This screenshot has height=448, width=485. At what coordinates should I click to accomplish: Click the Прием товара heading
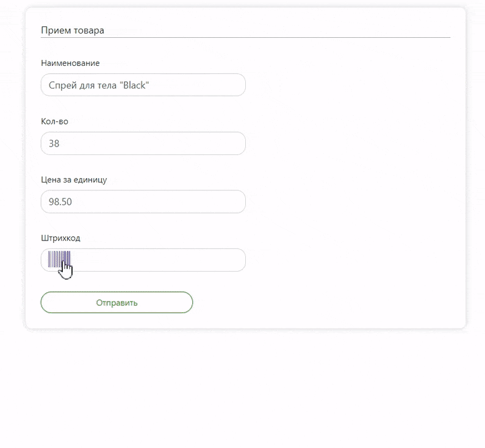click(73, 31)
